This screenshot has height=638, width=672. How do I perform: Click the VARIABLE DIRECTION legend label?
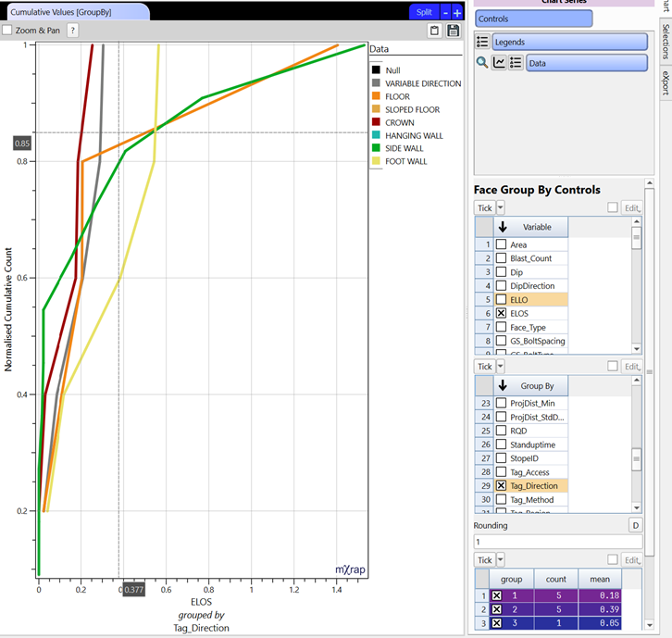[x=423, y=83]
